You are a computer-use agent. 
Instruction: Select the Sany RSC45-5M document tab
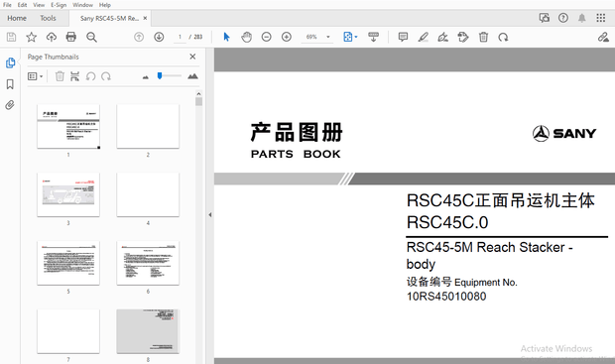tap(109, 18)
